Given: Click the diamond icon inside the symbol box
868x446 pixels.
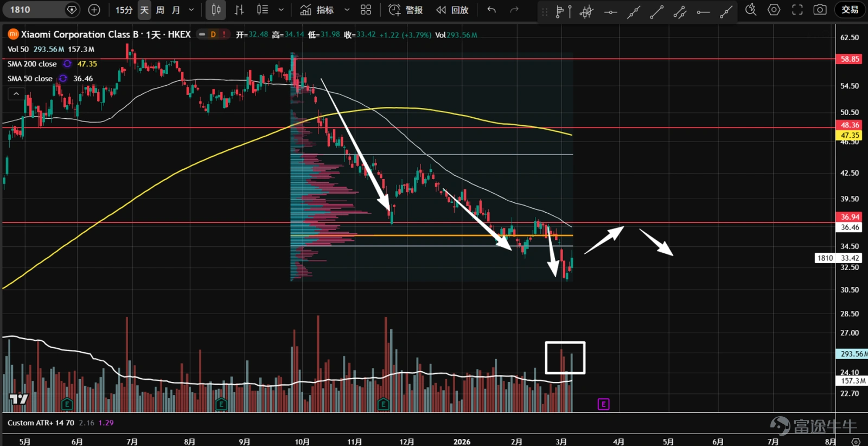Looking at the screenshot, I should (72, 10).
